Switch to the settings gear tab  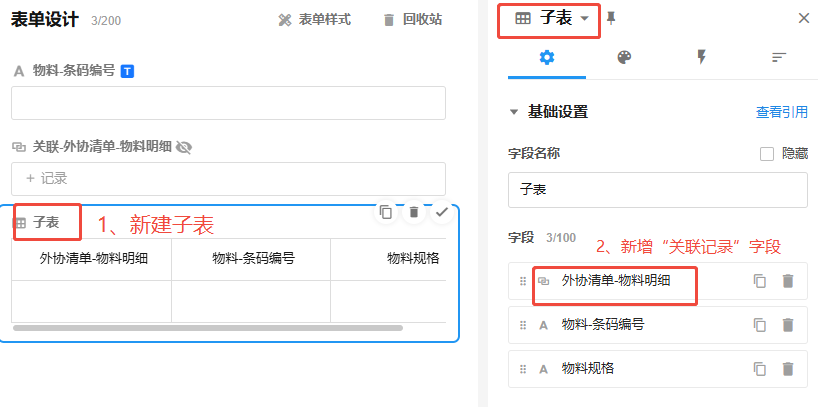(546, 57)
